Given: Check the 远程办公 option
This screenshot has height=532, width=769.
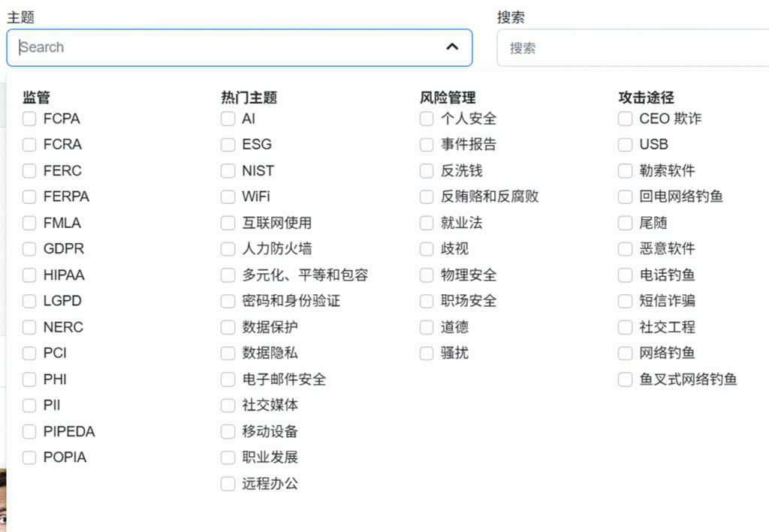Looking at the screenshot, I should click(228, 484).
